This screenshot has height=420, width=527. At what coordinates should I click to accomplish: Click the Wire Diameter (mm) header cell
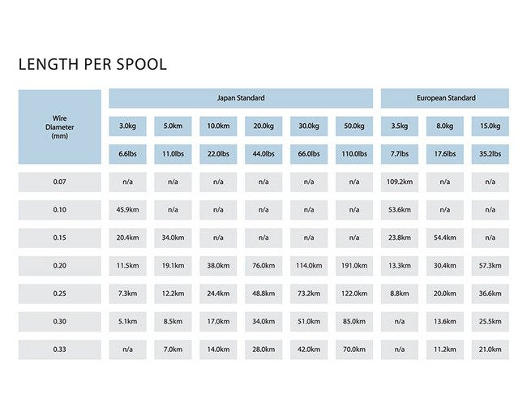click(60, 126)
